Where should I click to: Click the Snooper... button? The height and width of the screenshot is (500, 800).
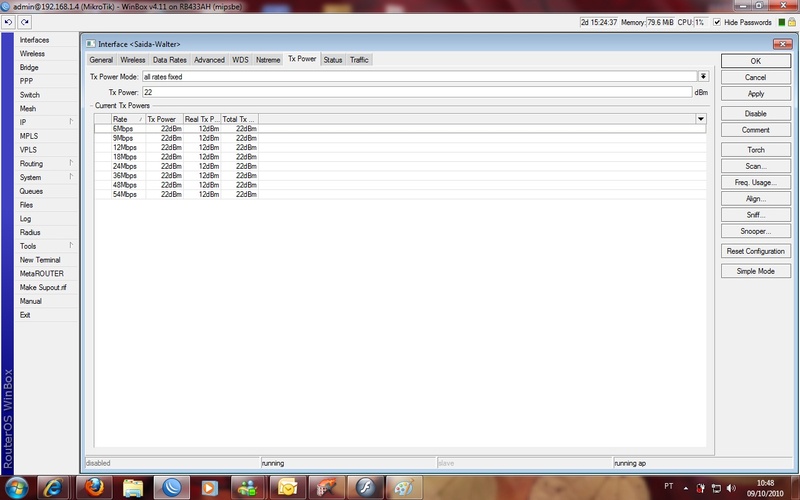click(756, 231)
